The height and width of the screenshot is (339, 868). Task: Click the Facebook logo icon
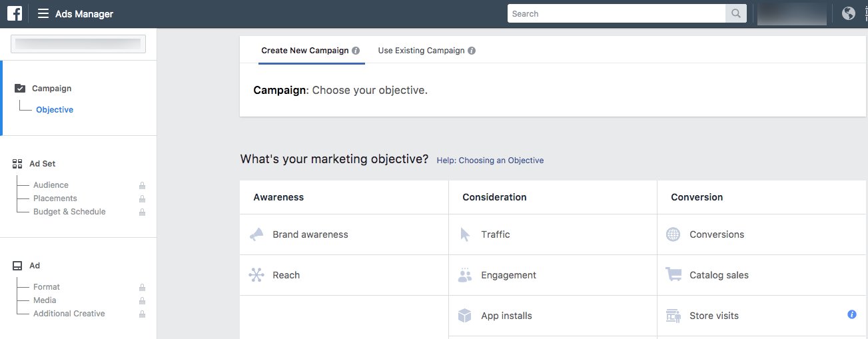tap(15, 13)
